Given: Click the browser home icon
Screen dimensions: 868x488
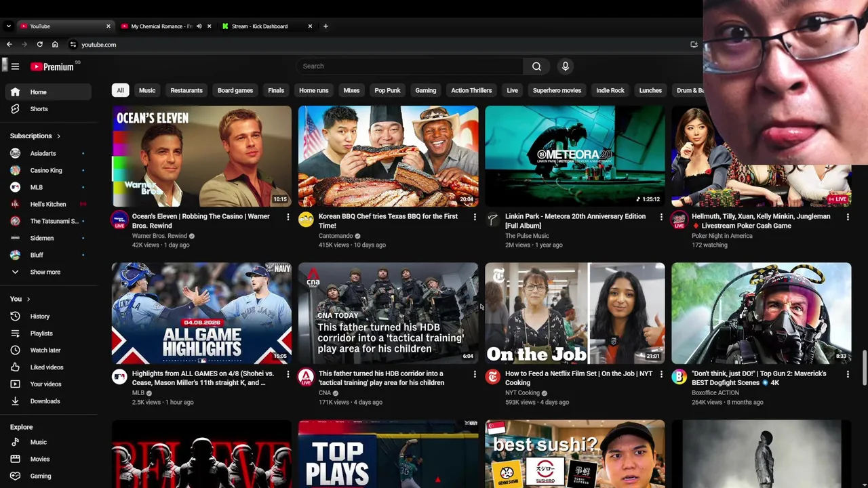Looking at the screenshot, I should pos(55,45).
